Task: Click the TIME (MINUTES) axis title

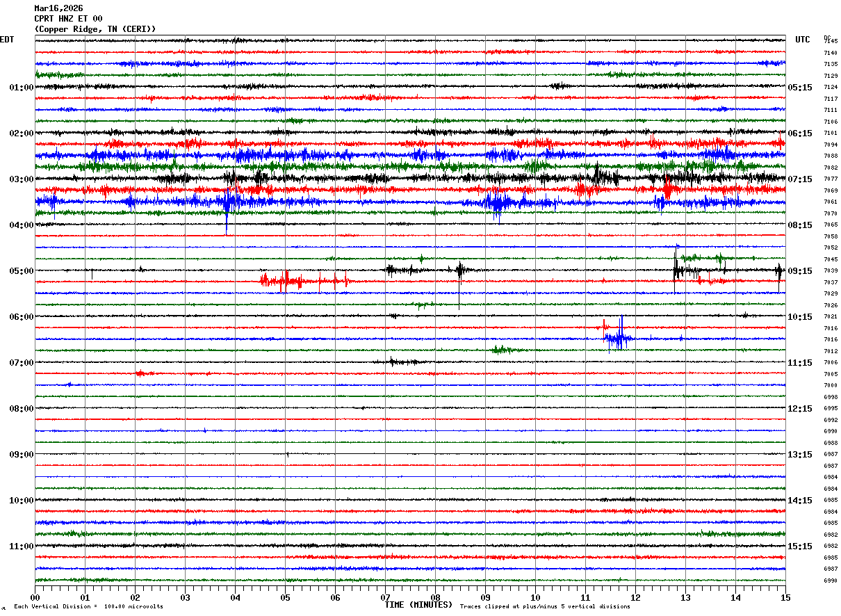Action: click(418, 605)
